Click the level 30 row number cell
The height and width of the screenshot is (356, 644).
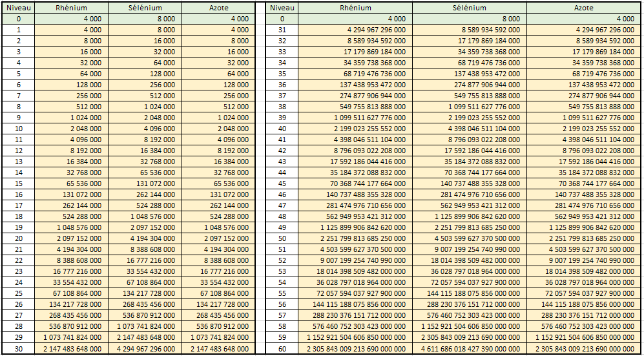[18, 349]
